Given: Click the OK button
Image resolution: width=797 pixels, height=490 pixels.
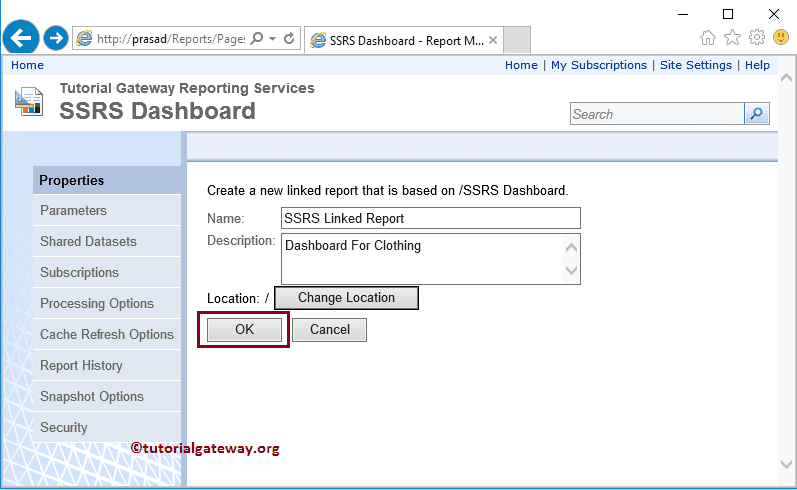Looking at the screenshot, I should pyautogui.click(x=244, y=329).
